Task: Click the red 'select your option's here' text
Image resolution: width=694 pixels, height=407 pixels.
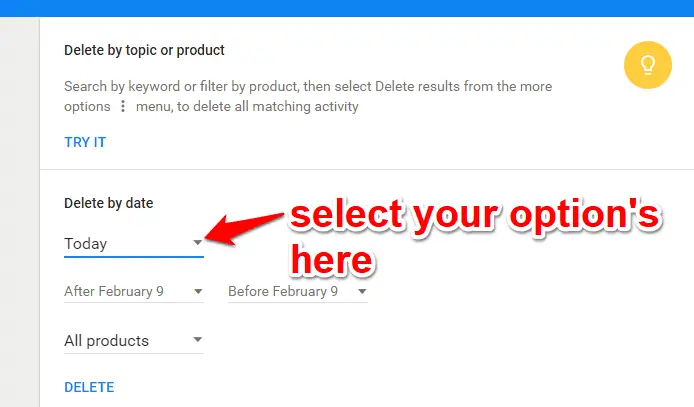Action: pyautogui.click(x=475, y=238)
